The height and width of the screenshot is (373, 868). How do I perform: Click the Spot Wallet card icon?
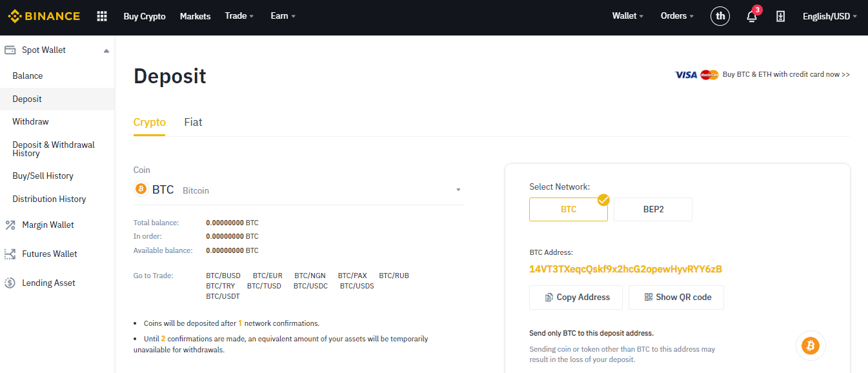point(10,50)
